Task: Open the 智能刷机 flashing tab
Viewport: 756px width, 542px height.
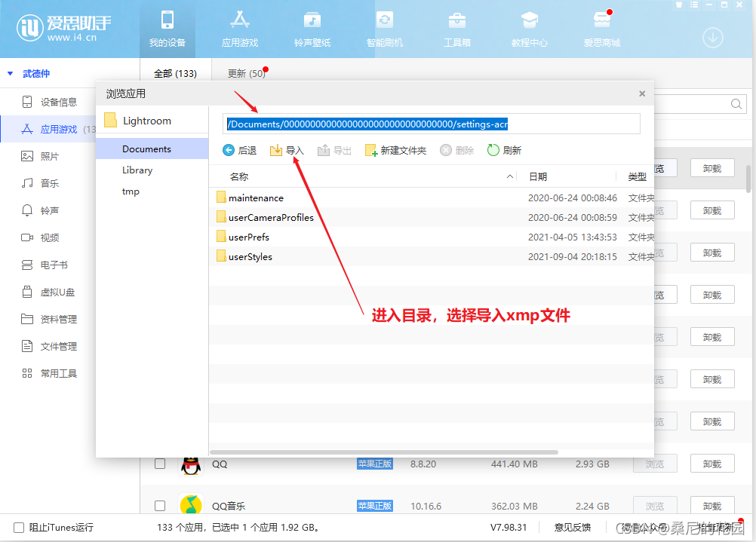Action: 384,29
